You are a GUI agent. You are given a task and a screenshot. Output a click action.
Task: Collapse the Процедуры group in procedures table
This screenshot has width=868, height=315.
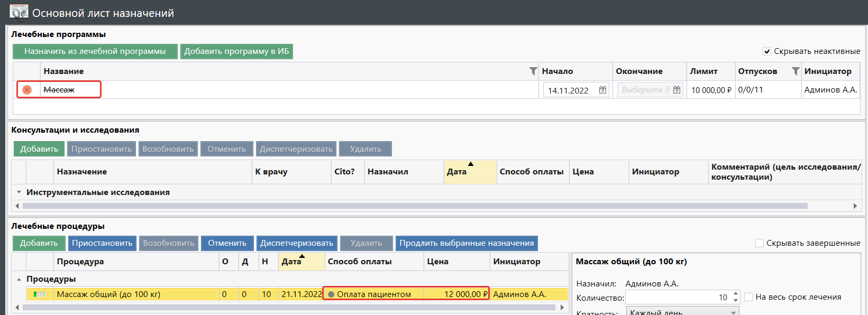tap(19, 279)
